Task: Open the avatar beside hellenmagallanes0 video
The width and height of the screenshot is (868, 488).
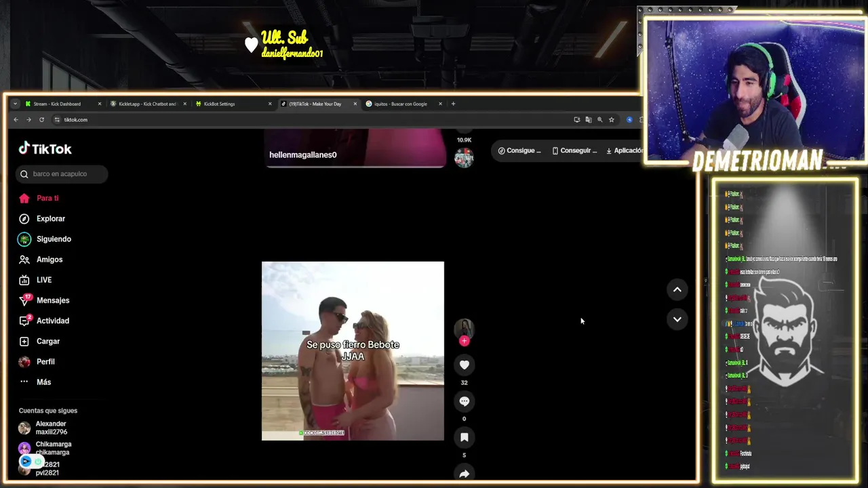Action: (x=464, y=158)
